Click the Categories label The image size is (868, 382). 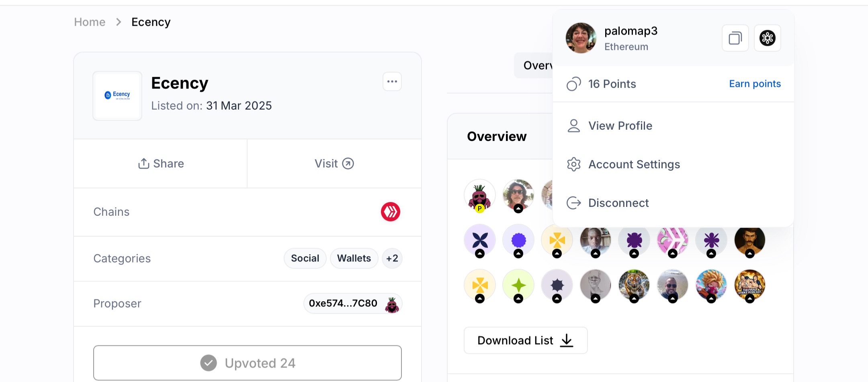click(x=122, y=259)
